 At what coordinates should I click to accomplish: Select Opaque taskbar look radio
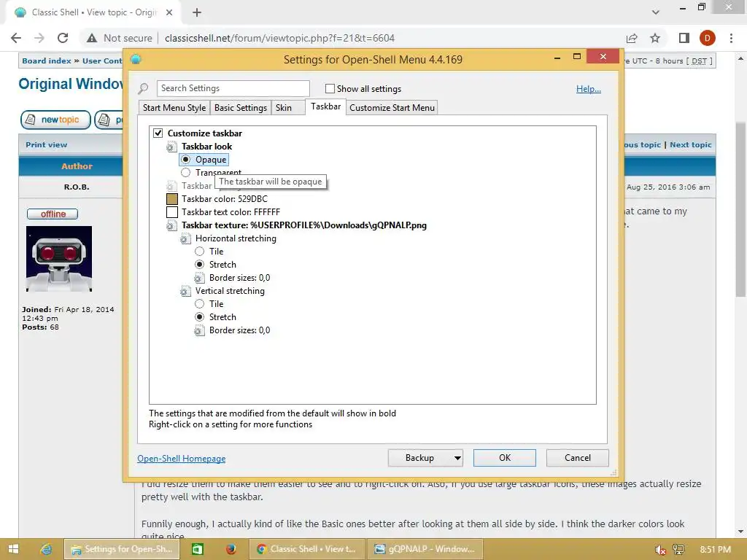pyautogui.click(x=186, y=160)
